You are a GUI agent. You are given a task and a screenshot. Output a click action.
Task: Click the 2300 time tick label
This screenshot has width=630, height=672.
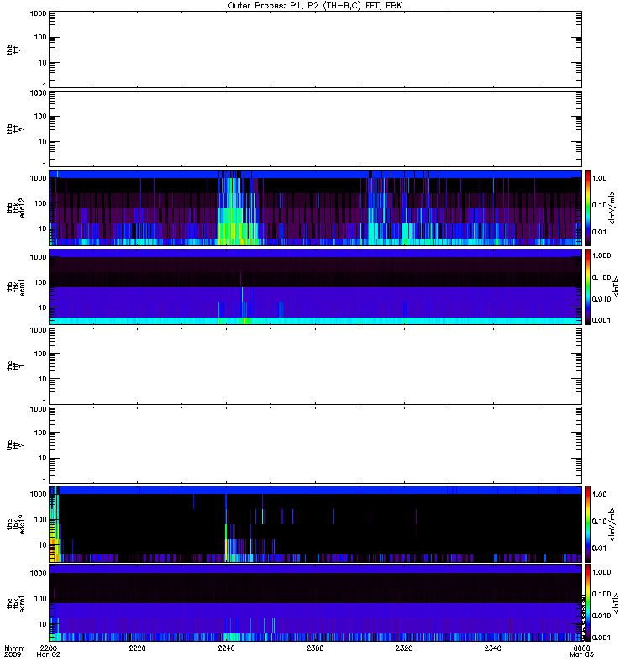[315, 648]
